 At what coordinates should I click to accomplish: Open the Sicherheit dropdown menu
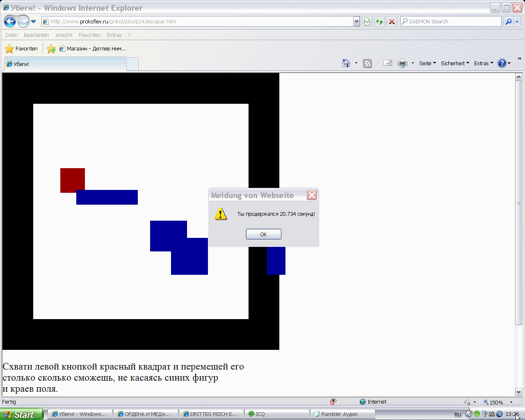(x=455, y=63)
